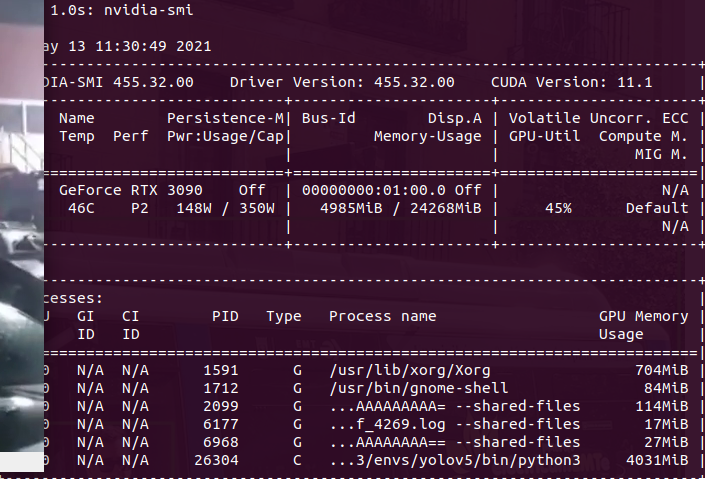705x479 pixels.
Task: Select the P2 performance state
Action: pyautogui.click(x=140, y=208)
